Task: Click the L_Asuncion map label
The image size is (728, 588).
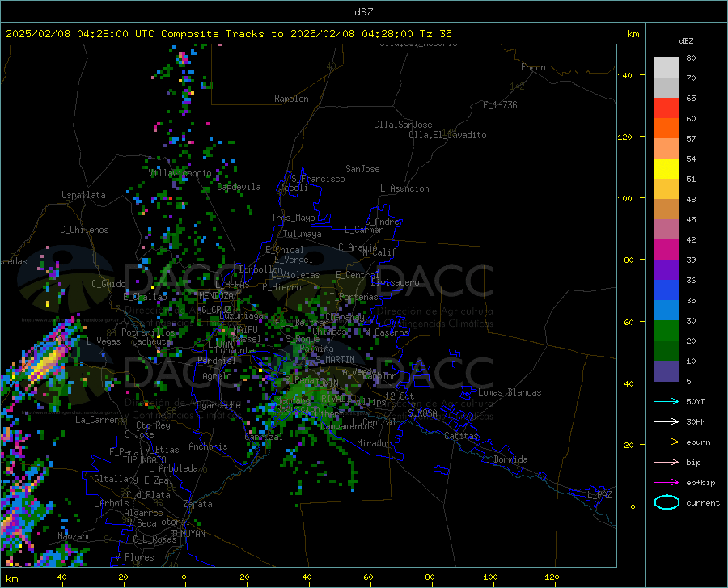Action: tap(404, 188)
